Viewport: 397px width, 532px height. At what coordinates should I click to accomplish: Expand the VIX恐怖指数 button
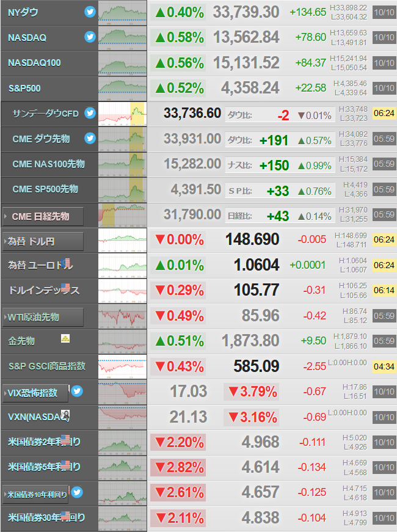(x=35, y=393)
